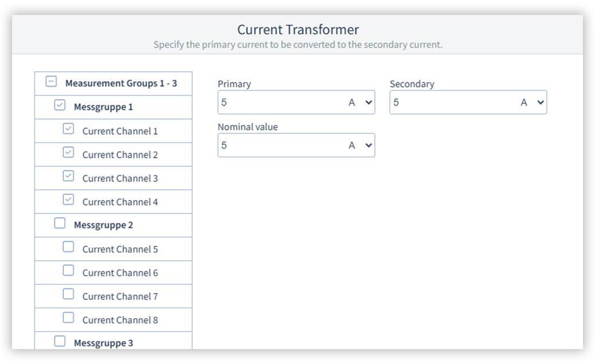
Task: Check Current Channel 8 checkbox
Action: pos(68,318)
